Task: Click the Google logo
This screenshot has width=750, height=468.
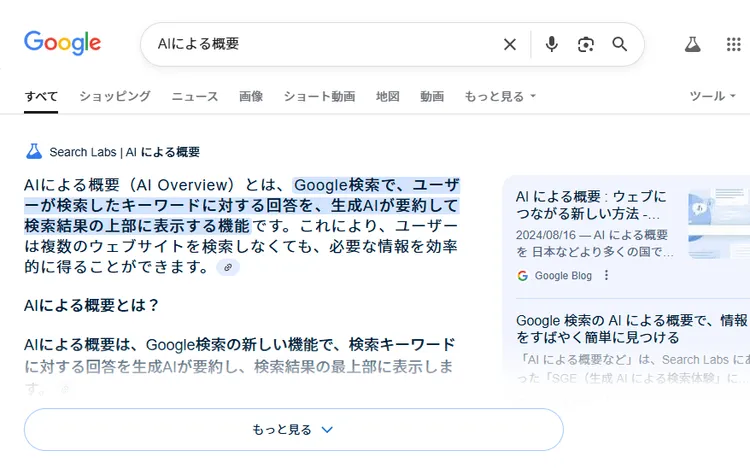Action: (62, 43)
